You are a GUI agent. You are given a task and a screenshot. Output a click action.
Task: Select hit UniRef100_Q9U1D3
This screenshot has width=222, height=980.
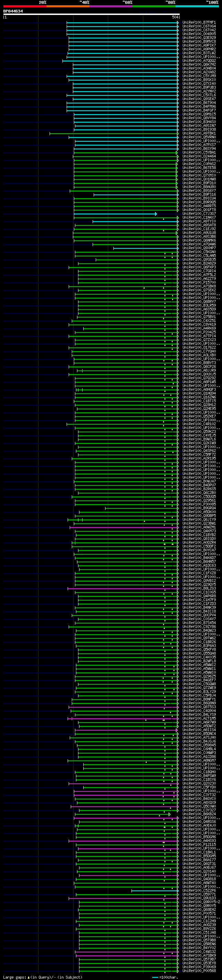point(199,898)
